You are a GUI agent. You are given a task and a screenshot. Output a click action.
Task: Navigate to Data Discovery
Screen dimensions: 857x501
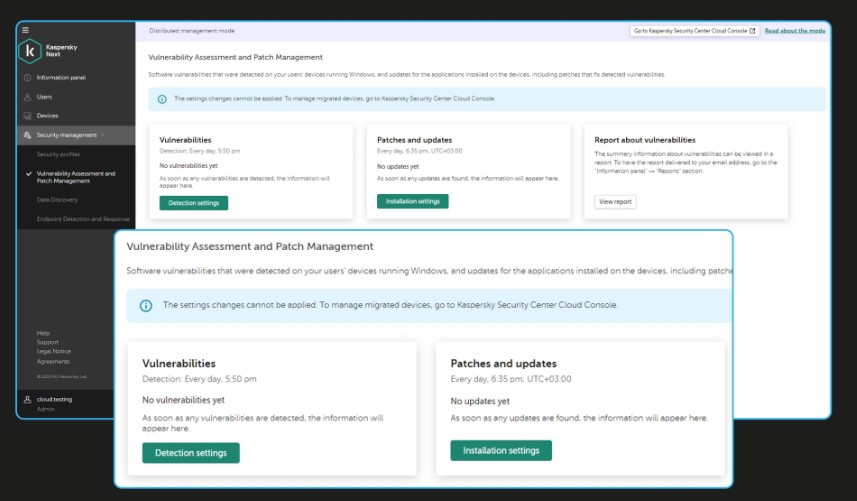(57, 200)
